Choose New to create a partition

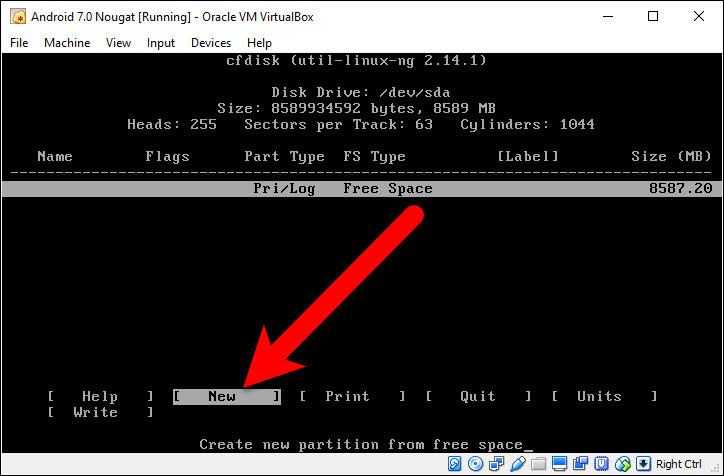tap(227, 396)
